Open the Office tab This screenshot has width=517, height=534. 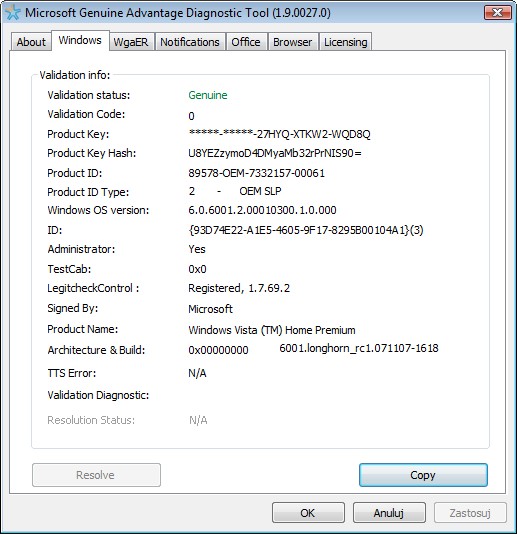[246, 42]
